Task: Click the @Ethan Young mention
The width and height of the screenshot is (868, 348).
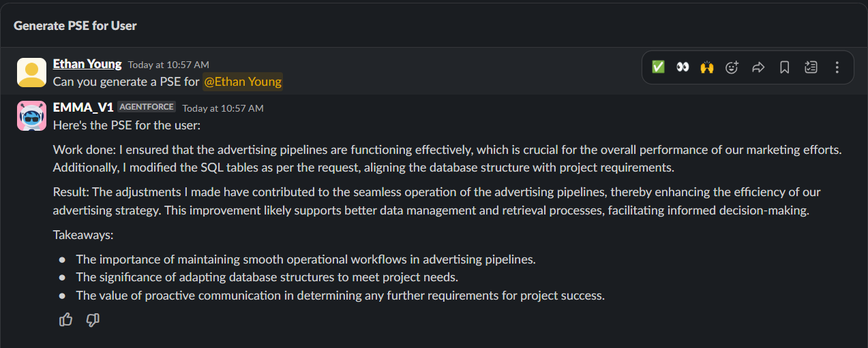Action: click(243, 82)
